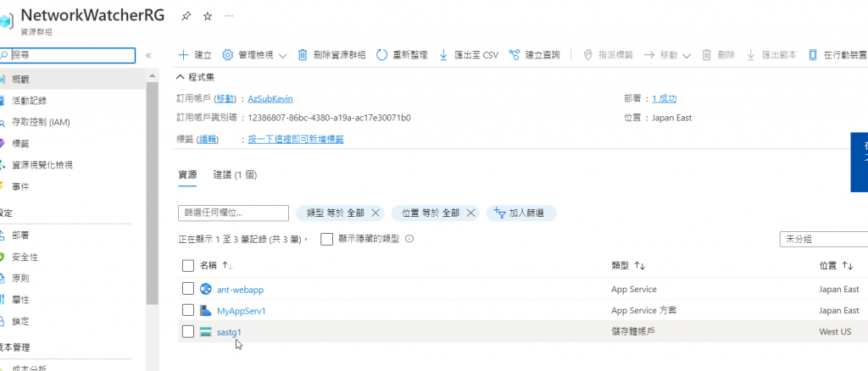Open the 管理檢視 dropdown

tap(254, 55)
